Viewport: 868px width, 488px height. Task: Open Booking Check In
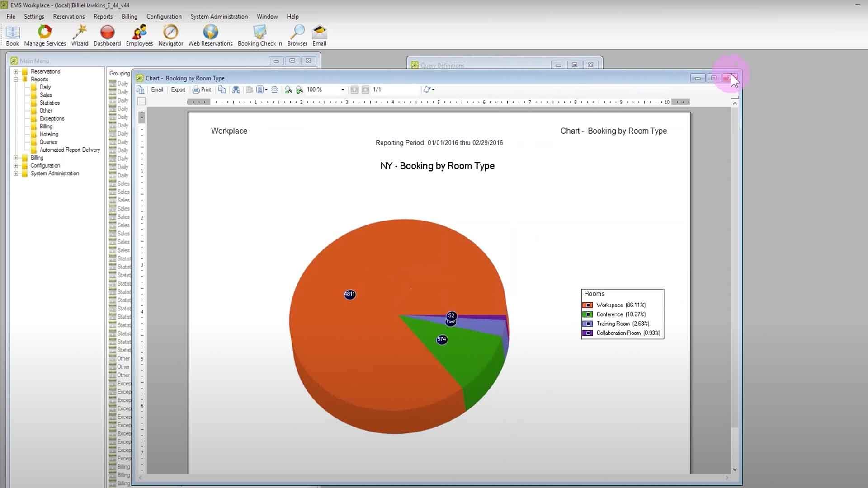click(x=260, y=35)
